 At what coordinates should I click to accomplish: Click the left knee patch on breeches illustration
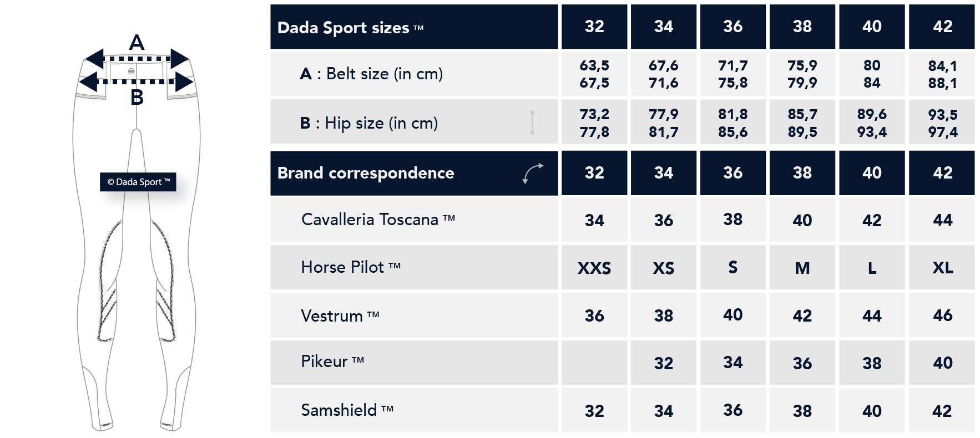point(109,281)
